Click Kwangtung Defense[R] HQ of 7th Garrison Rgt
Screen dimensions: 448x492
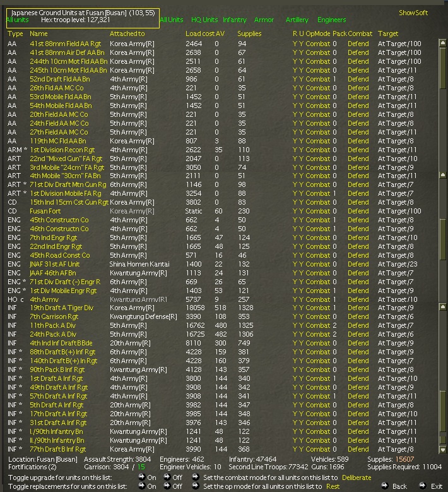pos(143,316)
